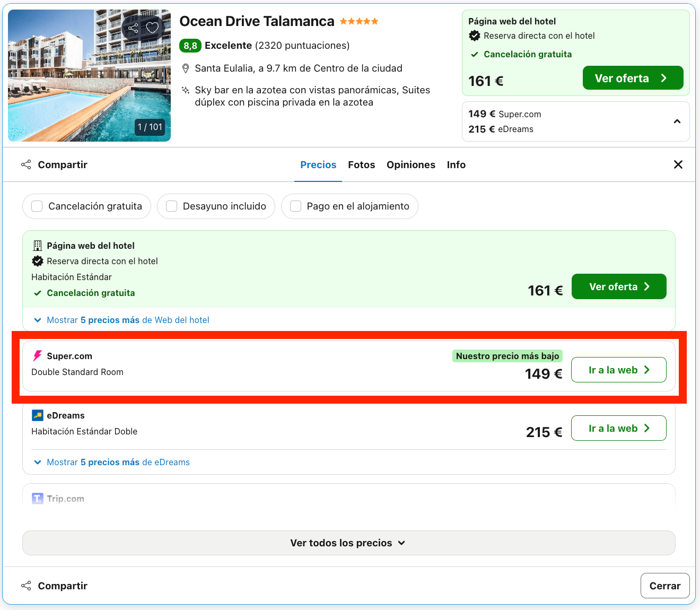Expand Mostrar 5 precios más de eDreams
Image resolution: width=700 pixels, height=610 pixels.
(x=112, y=462)
